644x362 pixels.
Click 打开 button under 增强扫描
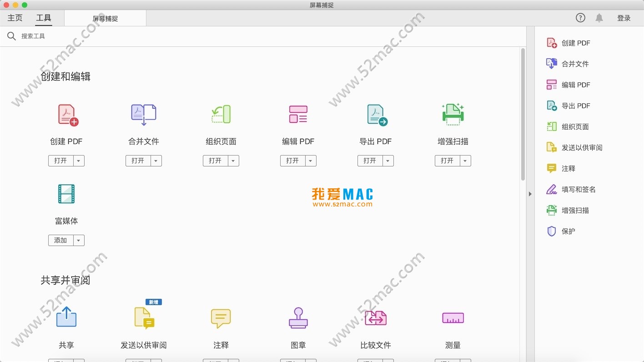448,161
